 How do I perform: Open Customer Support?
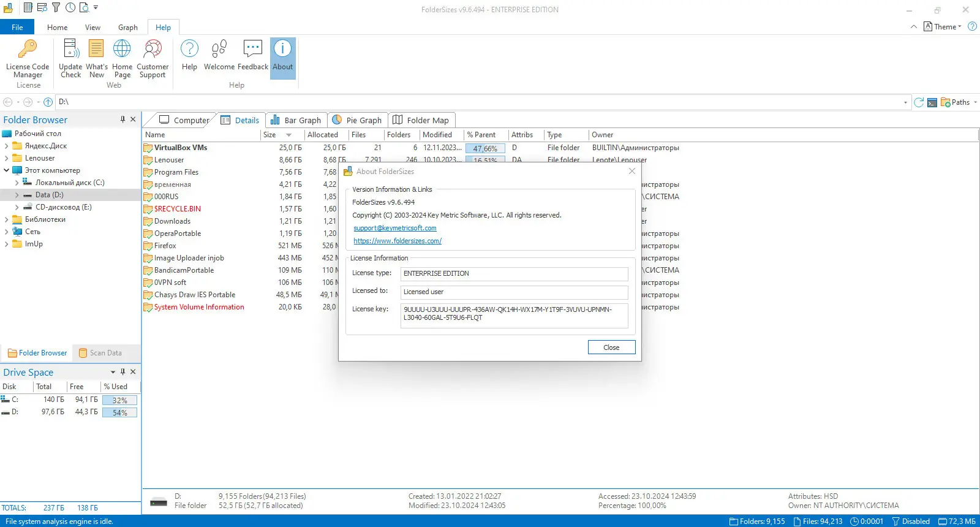click(x=153, y=59)
